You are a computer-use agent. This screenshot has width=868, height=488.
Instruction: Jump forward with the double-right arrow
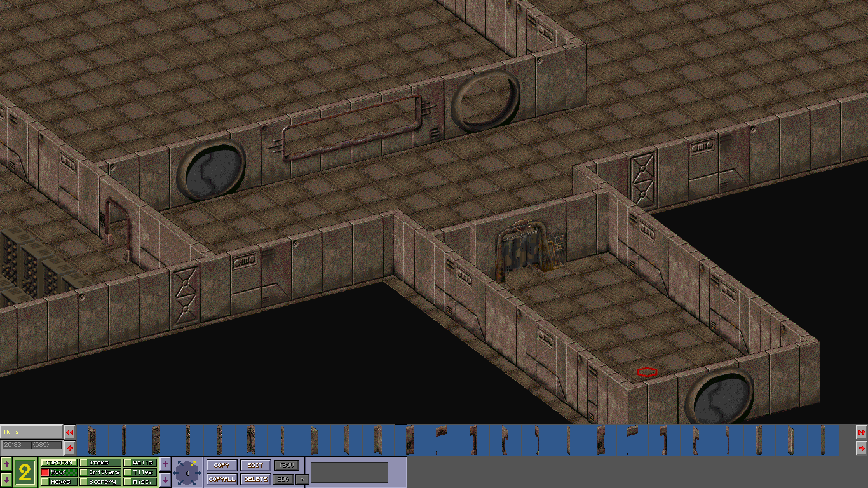tap(862, 433)
